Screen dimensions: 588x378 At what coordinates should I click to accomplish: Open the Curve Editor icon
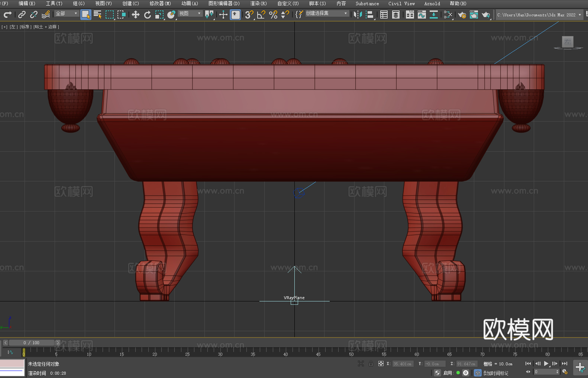(x=421, y=14)
